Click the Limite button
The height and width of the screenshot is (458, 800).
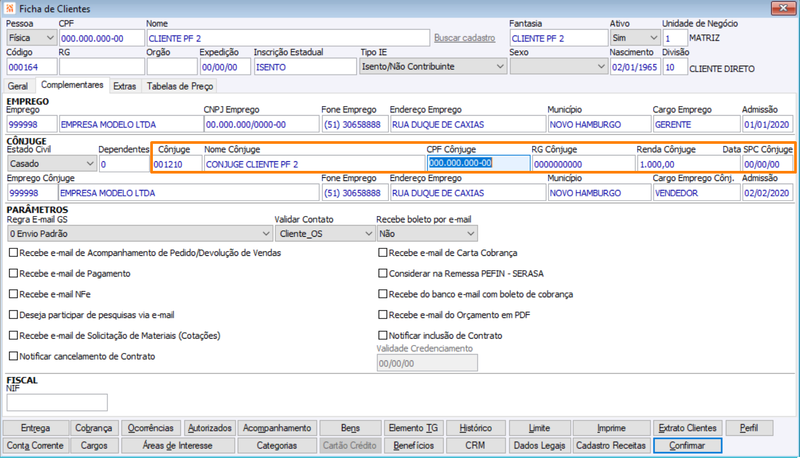(x=539, y=428)
